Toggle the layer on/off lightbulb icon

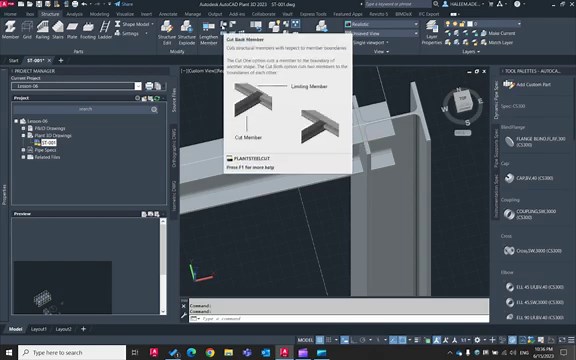[447, 24]
